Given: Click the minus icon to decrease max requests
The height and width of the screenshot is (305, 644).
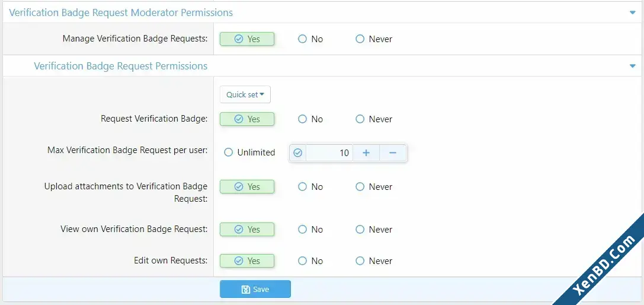Looking at the screenshot, I should pyautogui.click(x=393, y=153).
